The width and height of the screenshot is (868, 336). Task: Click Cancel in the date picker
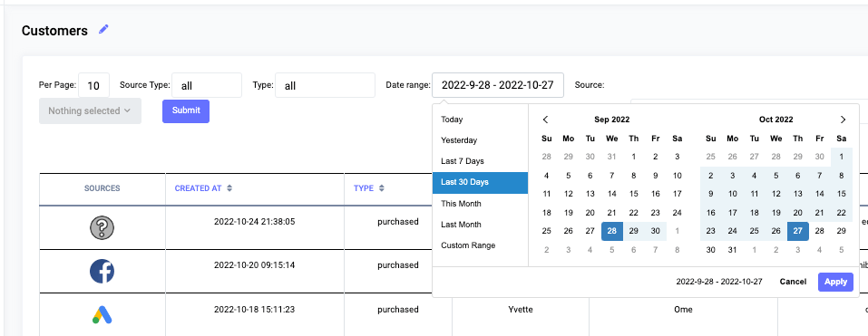(x=793, y=282)
